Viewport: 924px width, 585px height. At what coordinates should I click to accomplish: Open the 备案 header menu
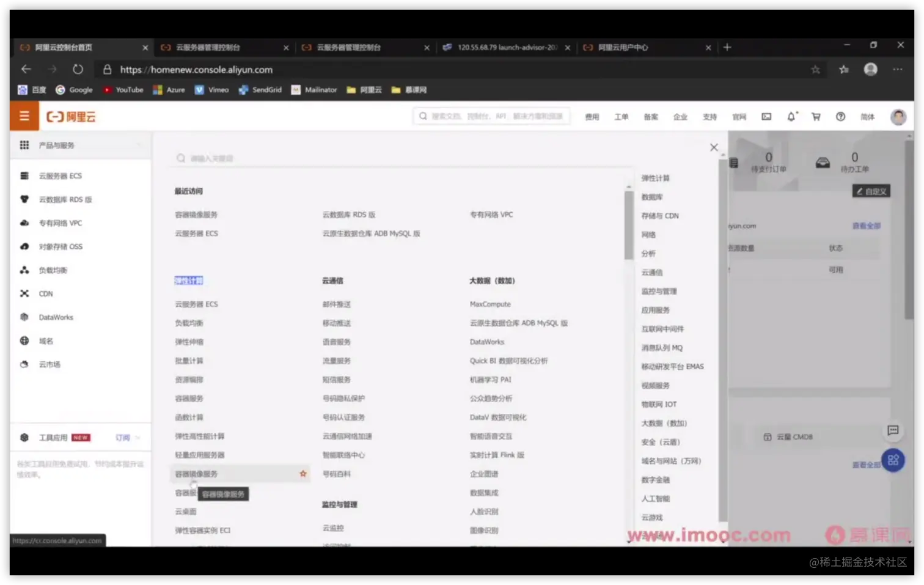[651, 117]
